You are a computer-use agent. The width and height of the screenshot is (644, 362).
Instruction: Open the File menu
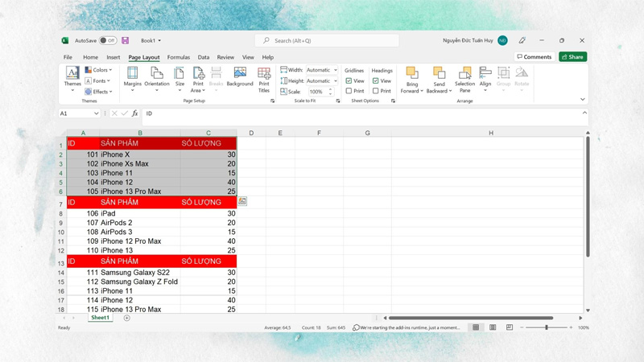[68, 57]
